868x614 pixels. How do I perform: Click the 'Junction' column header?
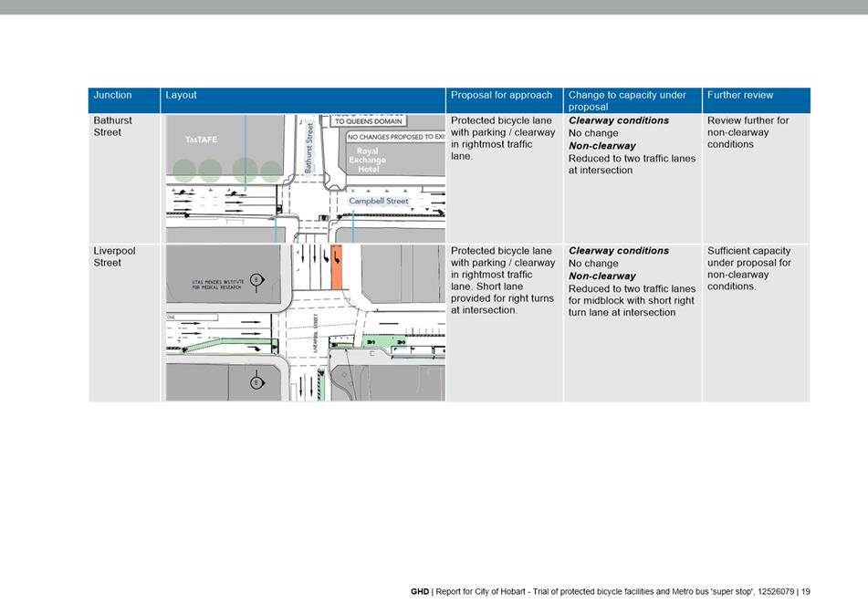click(124, 100)
